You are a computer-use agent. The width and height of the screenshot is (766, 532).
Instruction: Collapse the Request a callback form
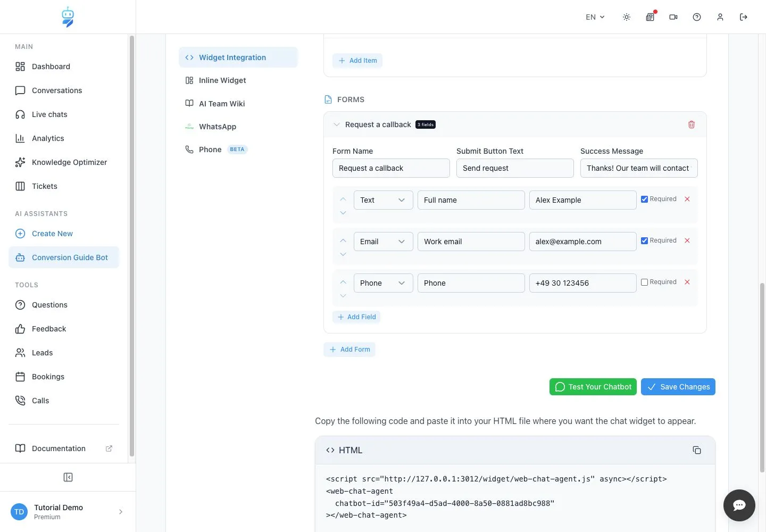[337, 124]
